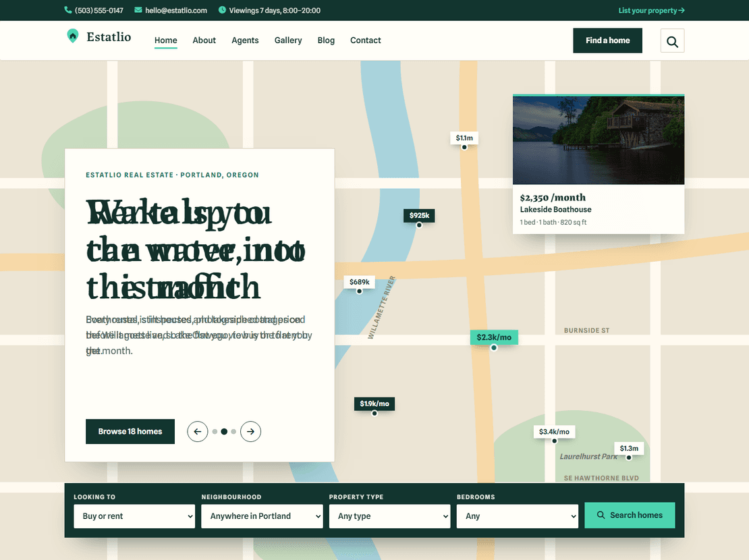
Task: Select the $1.3m map price marker
Action: click(x=629, y=448)
